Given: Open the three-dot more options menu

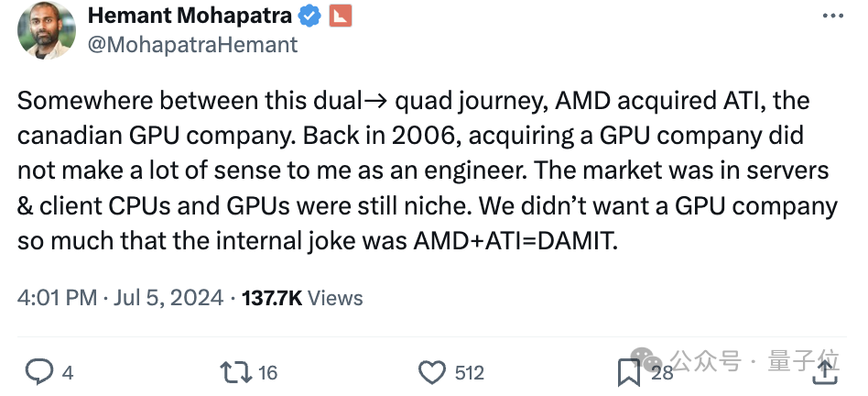Looking at the screenshot, I should (x=832, y=16).
